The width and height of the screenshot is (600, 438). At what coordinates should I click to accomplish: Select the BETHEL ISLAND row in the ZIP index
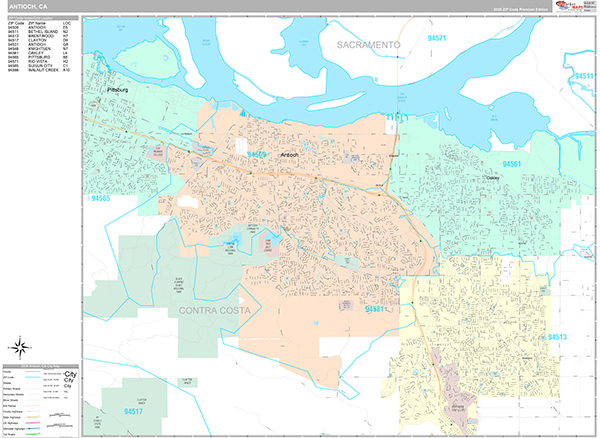39,32
